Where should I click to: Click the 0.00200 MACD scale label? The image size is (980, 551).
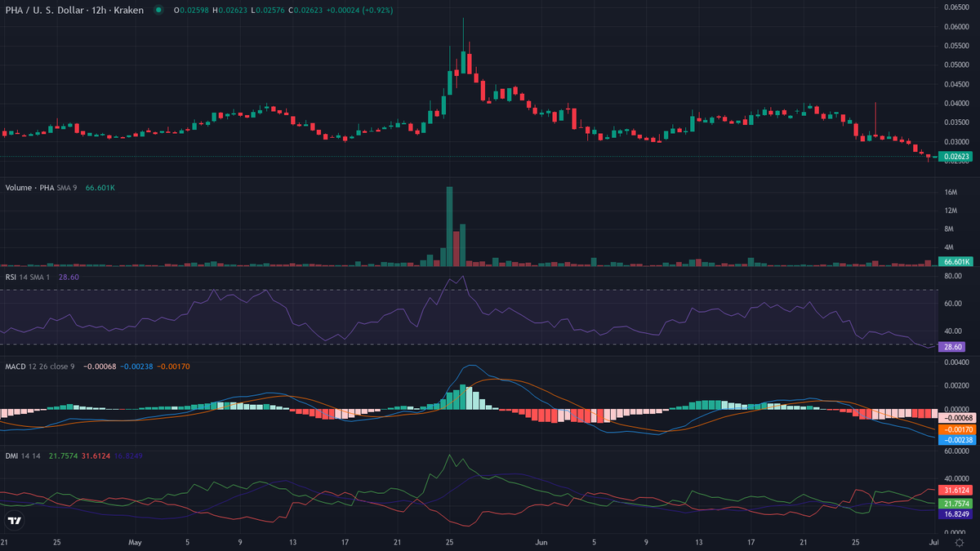956,385
